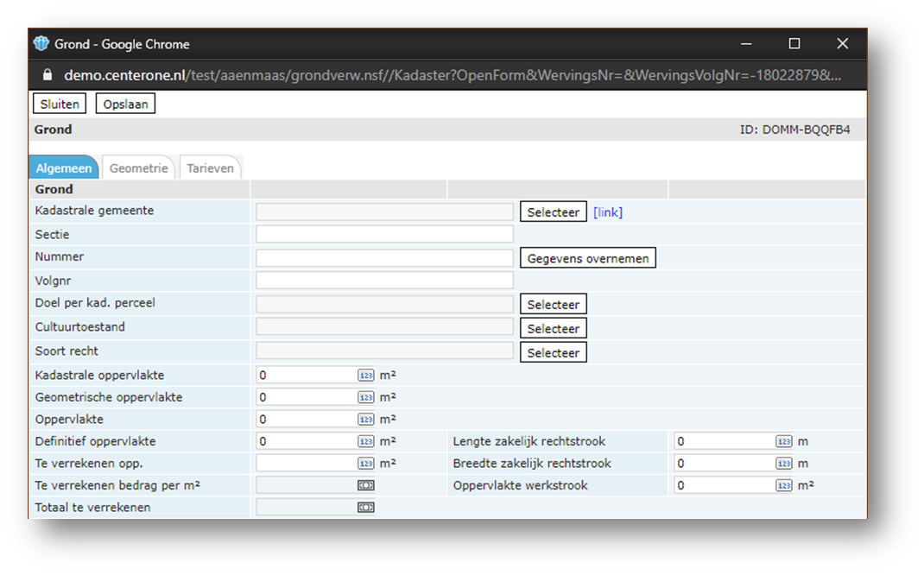Click the Gegevens overnemen button

587,258
